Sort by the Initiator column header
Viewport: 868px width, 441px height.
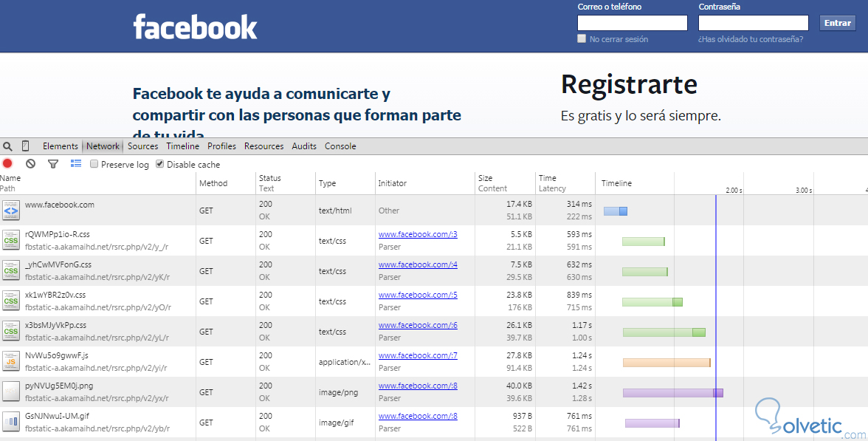pyautogui.click(x=425, y=183)
